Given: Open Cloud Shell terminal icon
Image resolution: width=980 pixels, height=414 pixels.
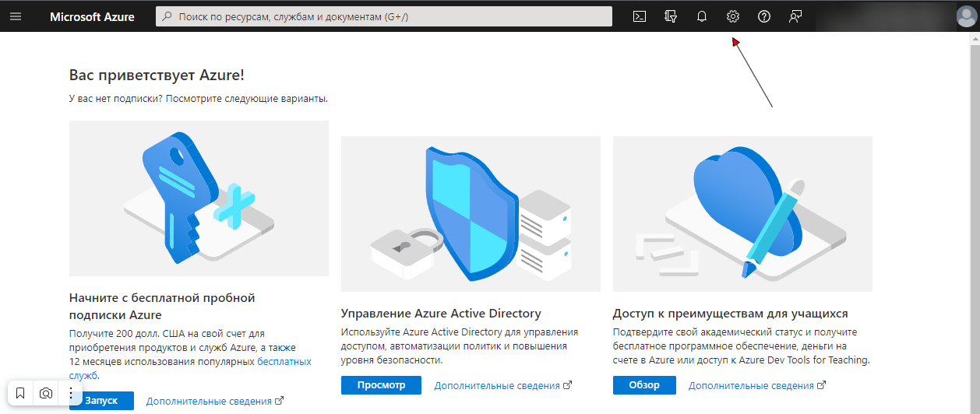Looking at the screenshot, I should [640, 16].
